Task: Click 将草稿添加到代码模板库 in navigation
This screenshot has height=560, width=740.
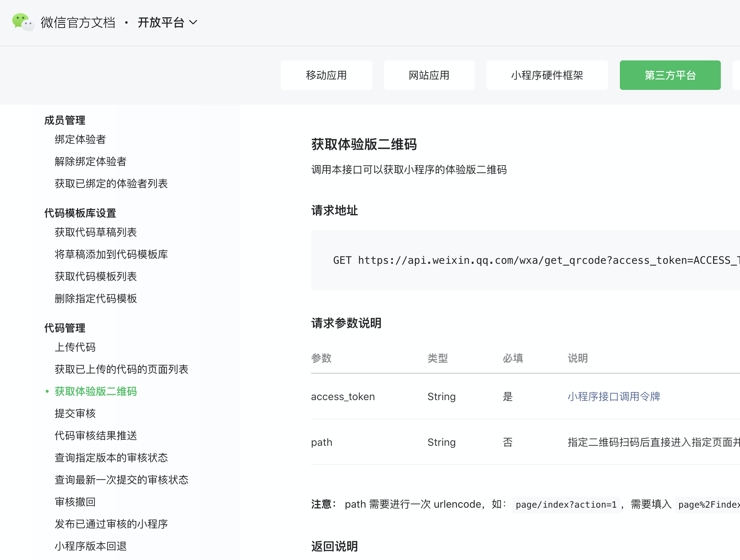Action: coord(111,254)
